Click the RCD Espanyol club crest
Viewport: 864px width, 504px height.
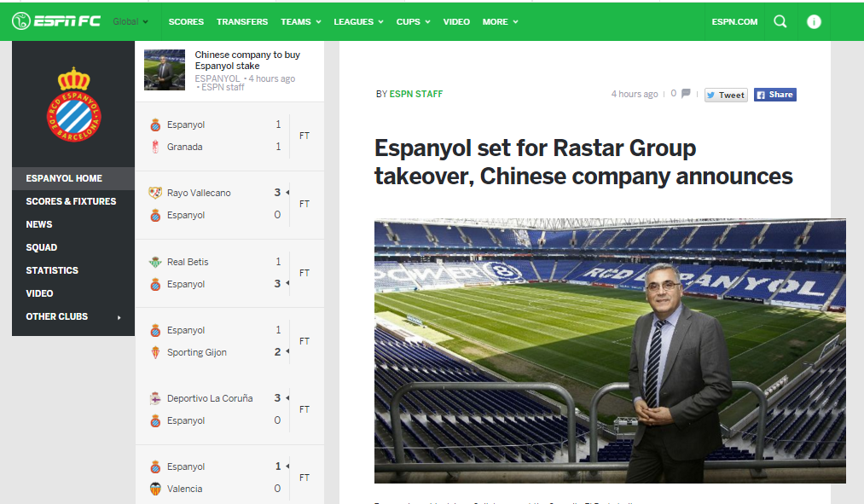coord(73,104)
